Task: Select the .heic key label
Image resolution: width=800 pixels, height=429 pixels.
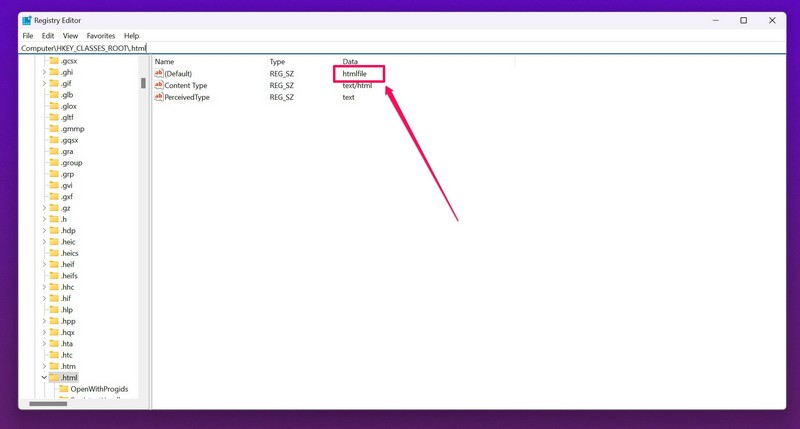Action: (68, 242)
